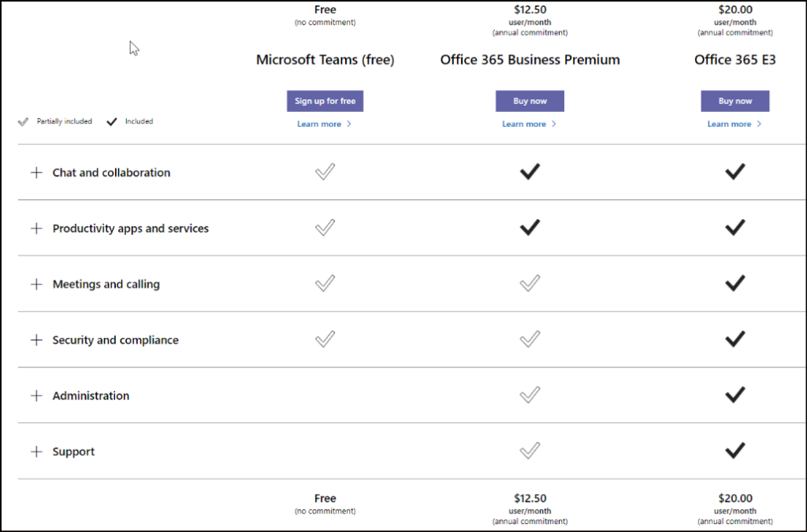Screen dimensions: 807x532
Task: Click the included check for Productivity apps under Business Premium
Action: tap(530, 227)
